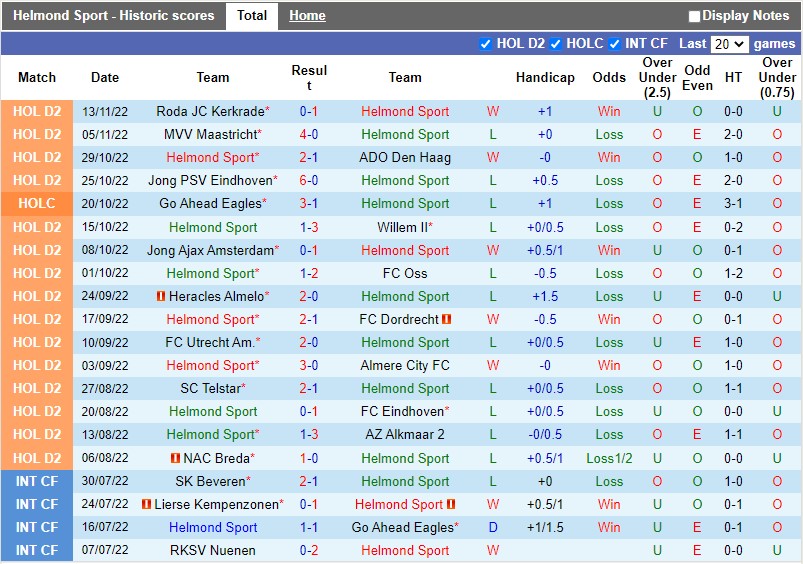Click Almere City FC team name
Viewport: 803px width, 564px height.
(405, 365)
